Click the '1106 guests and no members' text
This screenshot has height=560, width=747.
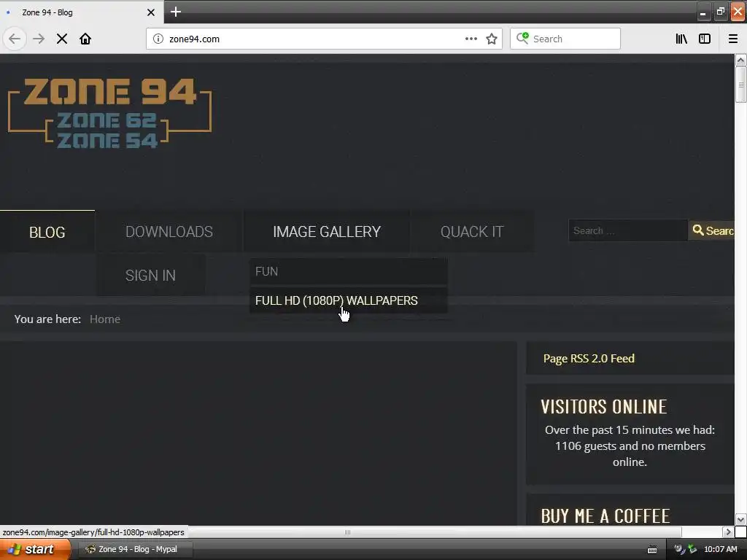pos(630,446)
